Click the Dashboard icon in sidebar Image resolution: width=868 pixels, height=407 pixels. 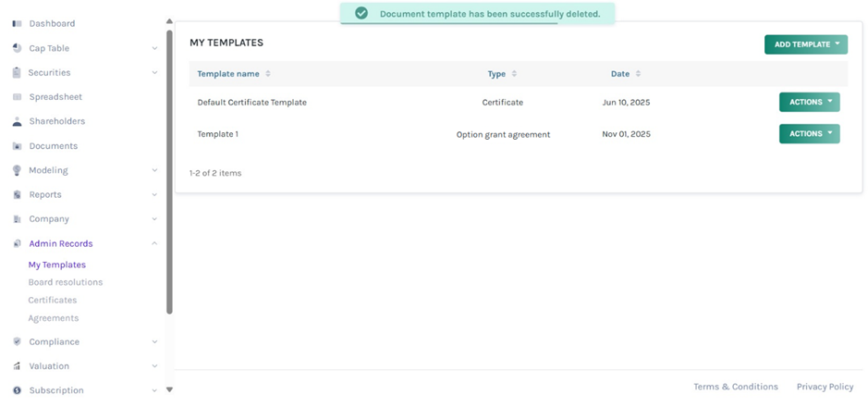[17, 23]
